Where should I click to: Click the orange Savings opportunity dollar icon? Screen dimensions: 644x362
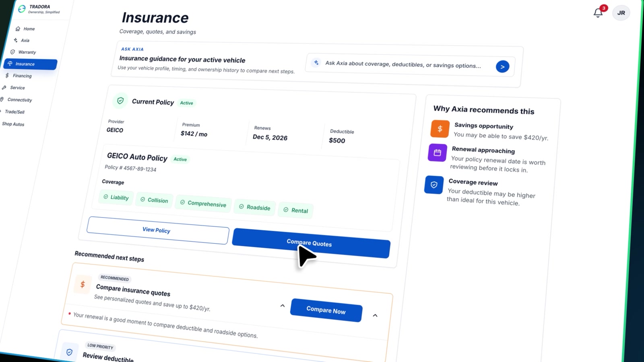[440, 129]
